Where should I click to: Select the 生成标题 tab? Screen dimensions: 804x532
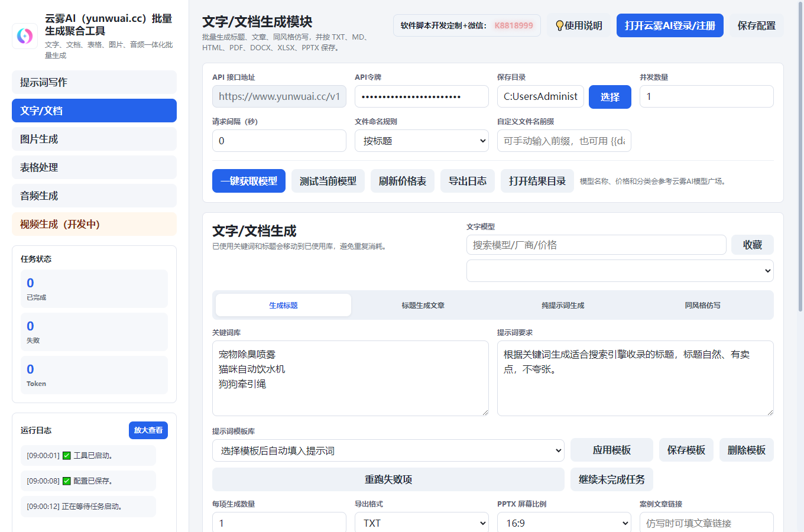(x=283, y=305)
